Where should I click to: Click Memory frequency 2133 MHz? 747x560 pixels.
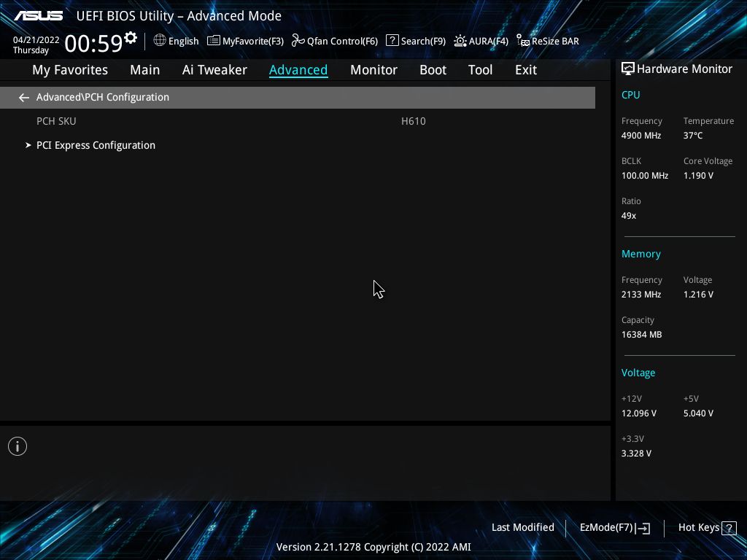coord(640,295)
